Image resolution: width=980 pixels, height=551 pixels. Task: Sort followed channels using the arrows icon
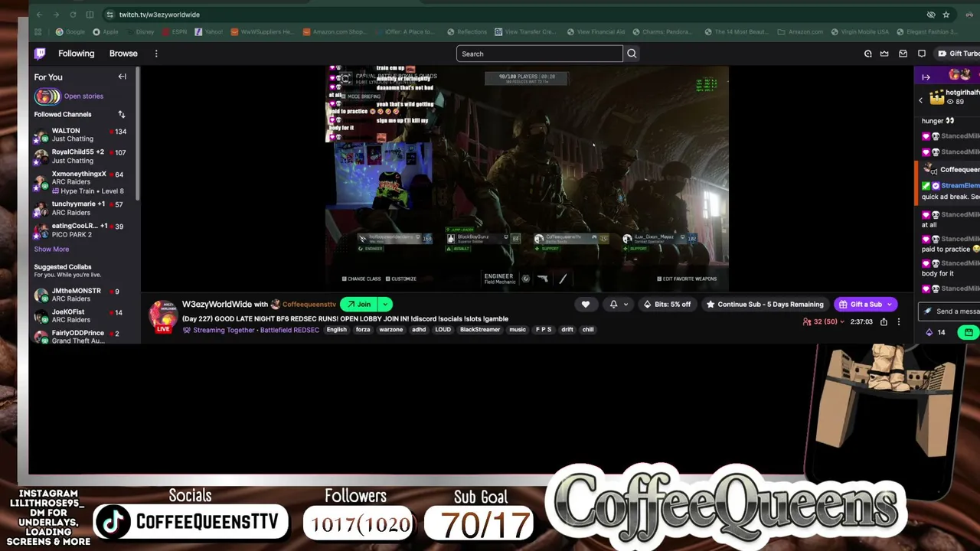click(x=121, y=114)
